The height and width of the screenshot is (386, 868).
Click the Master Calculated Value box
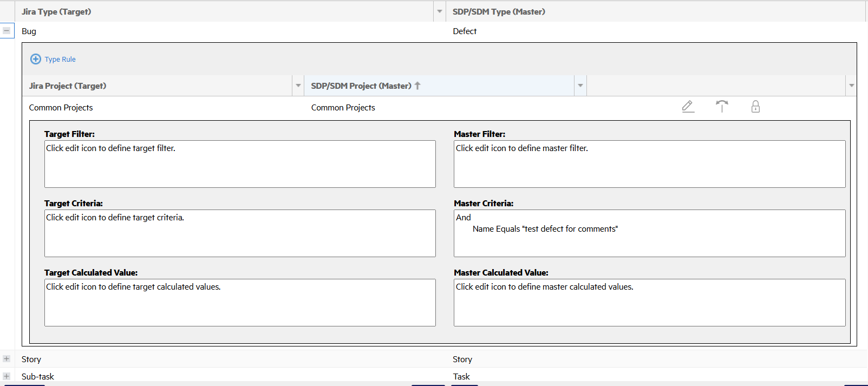pos(649,303)
